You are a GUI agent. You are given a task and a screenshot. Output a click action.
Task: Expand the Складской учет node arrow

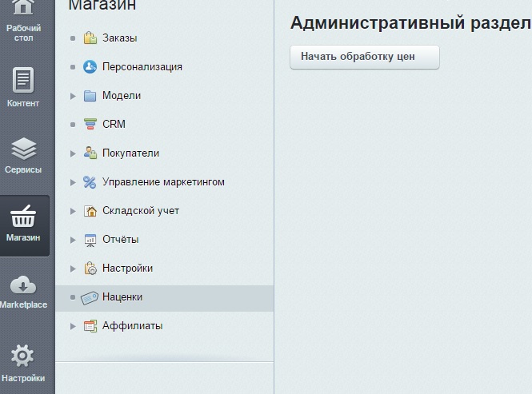(73, 211)
